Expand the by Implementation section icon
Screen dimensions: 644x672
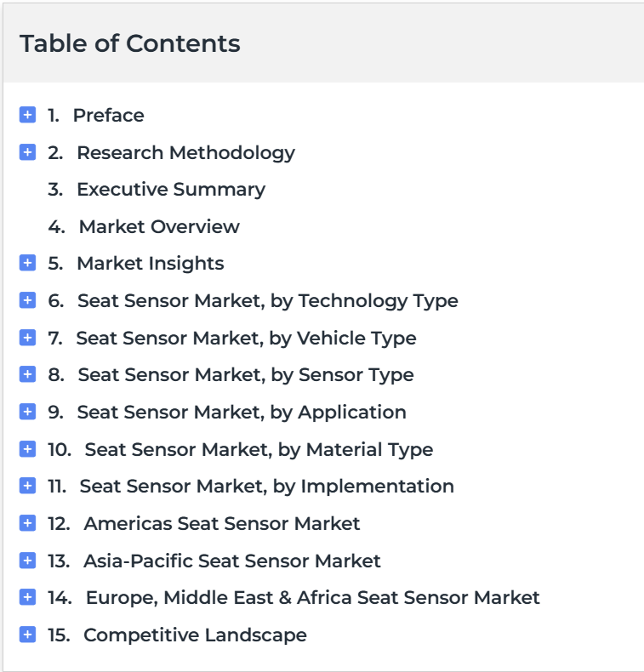tap(27, 486)
